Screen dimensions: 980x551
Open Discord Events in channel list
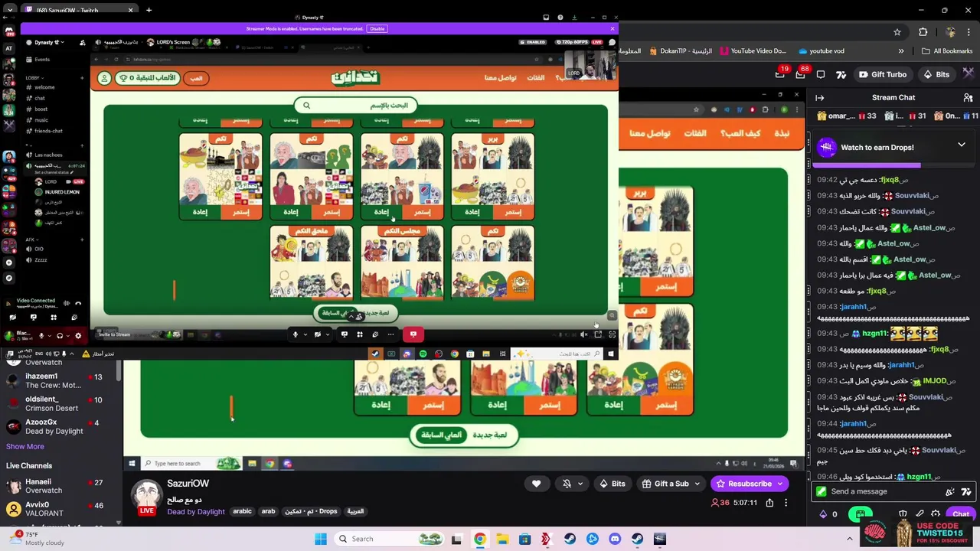(42, 60)
